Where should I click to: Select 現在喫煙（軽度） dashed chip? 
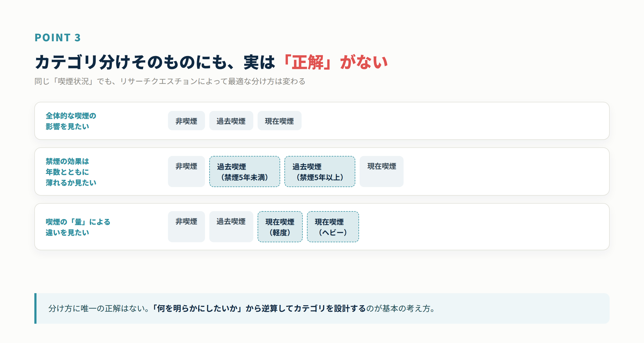coord(280,227)
